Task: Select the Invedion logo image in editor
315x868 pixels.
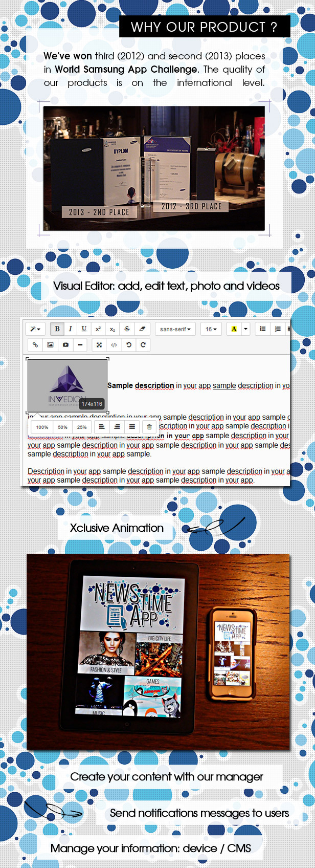Action: (x=67, y=385)
